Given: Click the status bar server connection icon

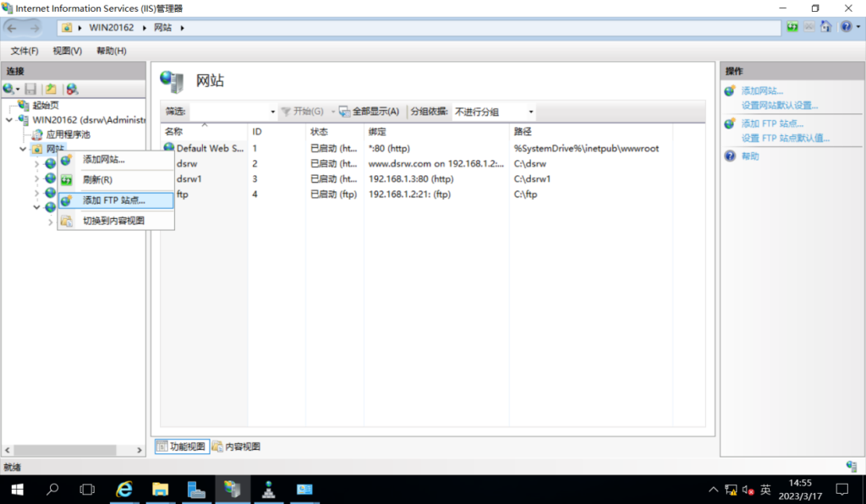Looking at the screenshot, I should [851, 467].
